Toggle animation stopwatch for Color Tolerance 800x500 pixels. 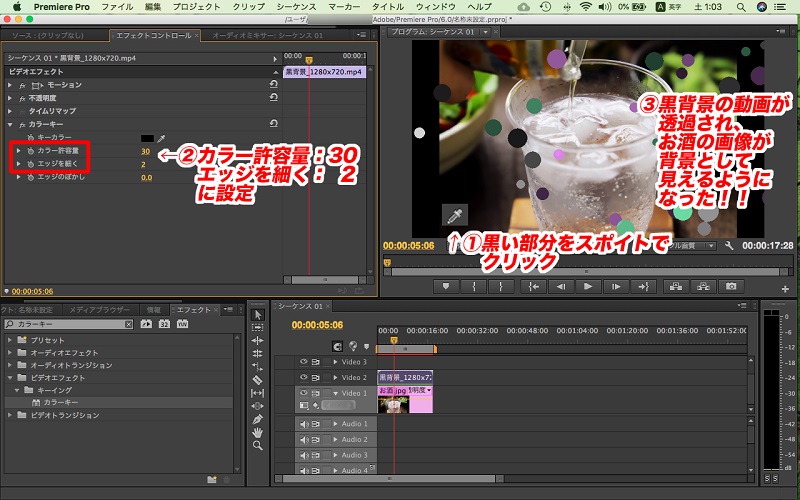tap(31, 151)
